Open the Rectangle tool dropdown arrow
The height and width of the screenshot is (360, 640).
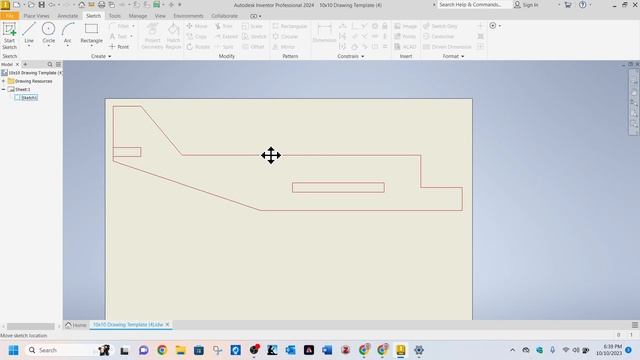click(x=91, y=46)
